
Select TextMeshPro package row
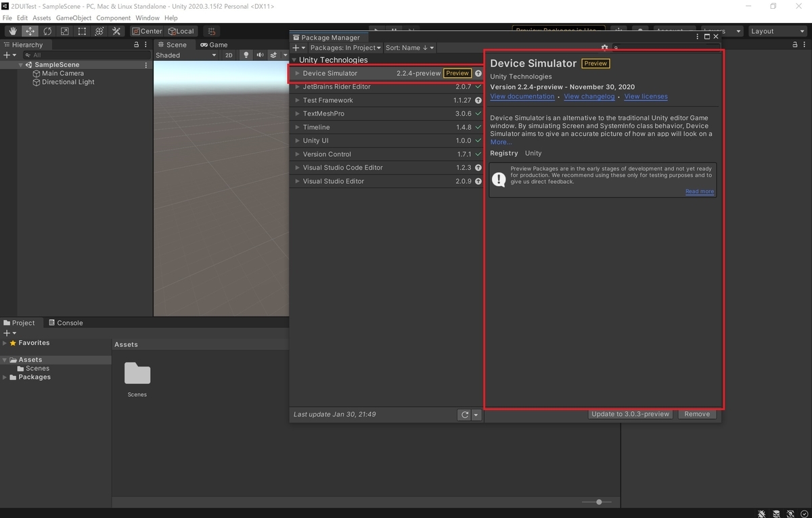pos(386,114)
